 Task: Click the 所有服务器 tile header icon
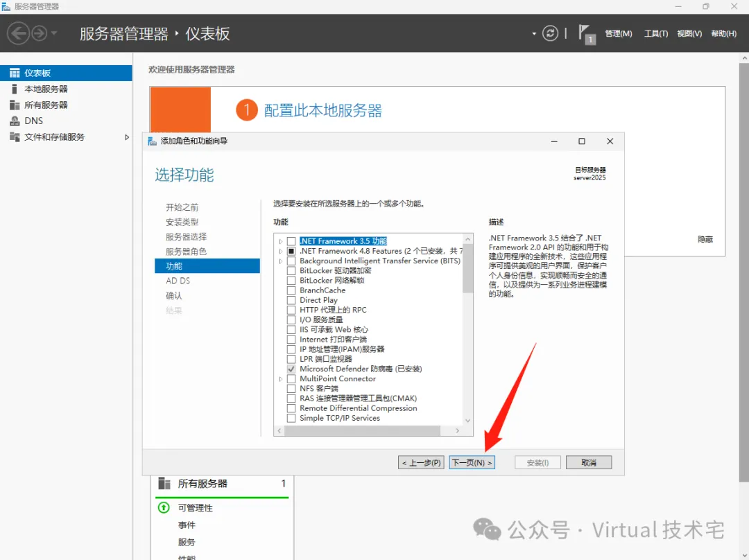[x=164, y=484]
